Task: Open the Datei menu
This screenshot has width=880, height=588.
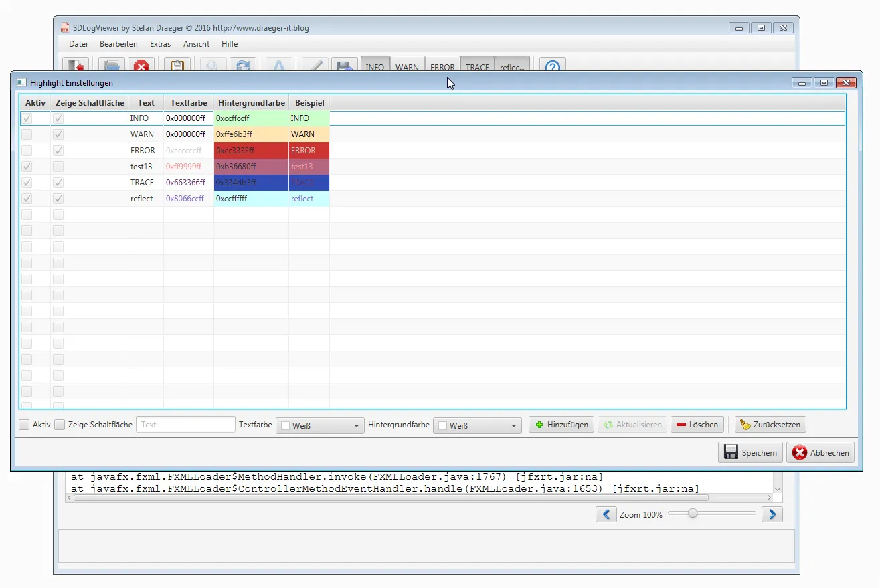Action: tap(78, 44)
